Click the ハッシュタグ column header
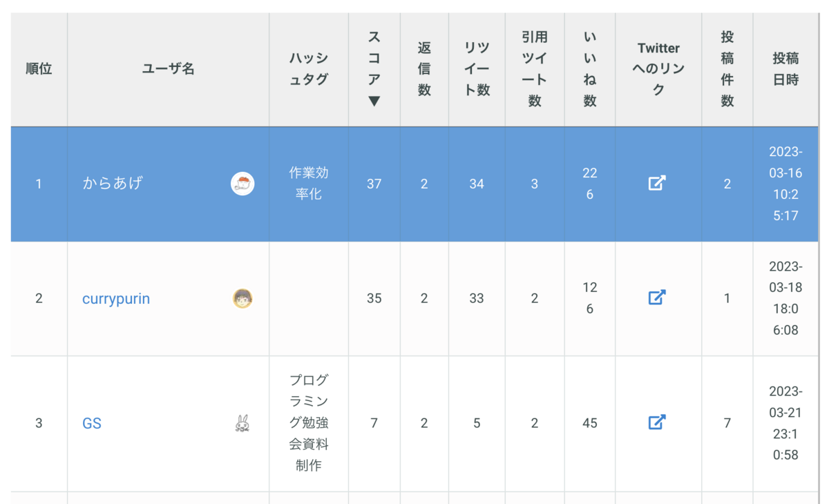This screenshot has width=829, height=504. pos(309,69)
